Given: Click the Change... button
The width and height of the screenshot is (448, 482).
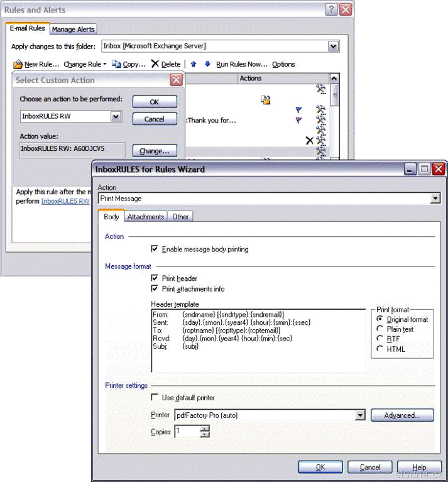Looking at the screenshot, I should tap(155, 151).
